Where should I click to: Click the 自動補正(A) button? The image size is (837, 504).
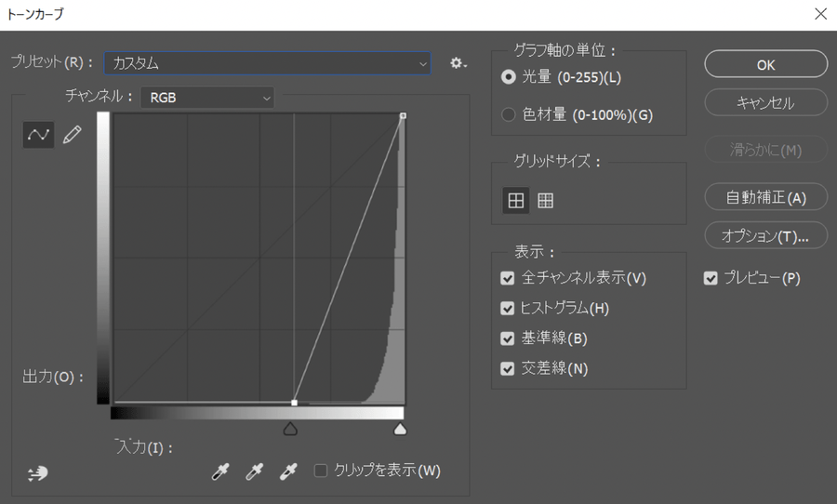[x=765, y=197]
